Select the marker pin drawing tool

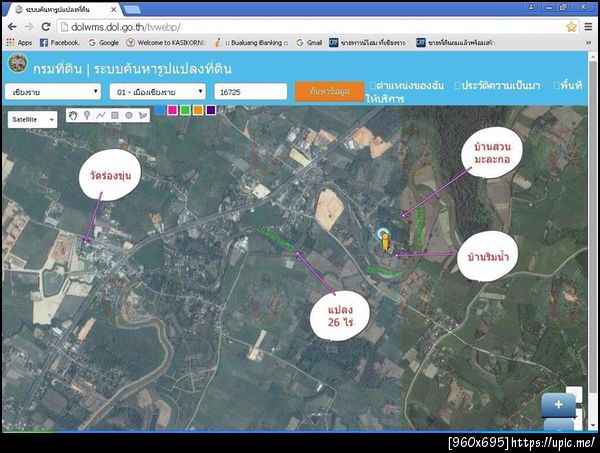[x=87, y=115]
